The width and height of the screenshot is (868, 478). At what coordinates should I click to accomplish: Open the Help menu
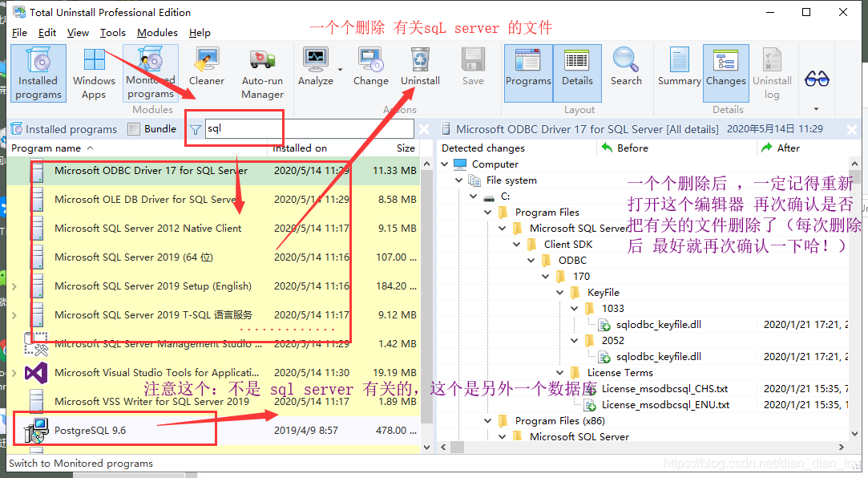pos(200,33)
